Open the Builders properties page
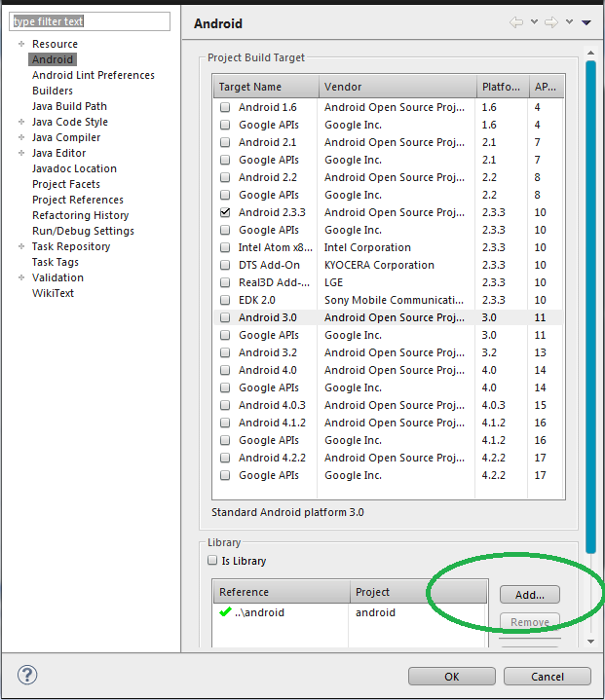 click(x=53, y=91)
